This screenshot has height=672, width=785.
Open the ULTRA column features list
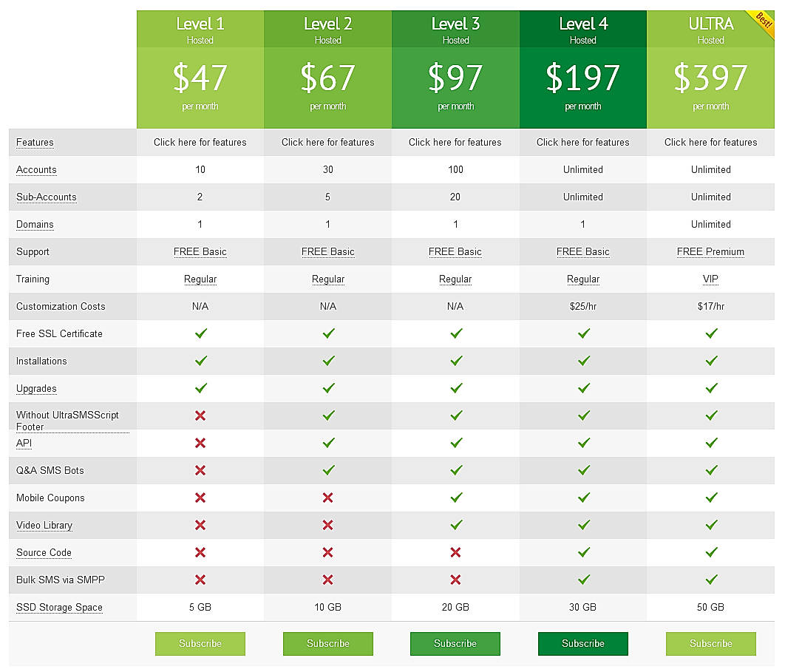(710, 142)
